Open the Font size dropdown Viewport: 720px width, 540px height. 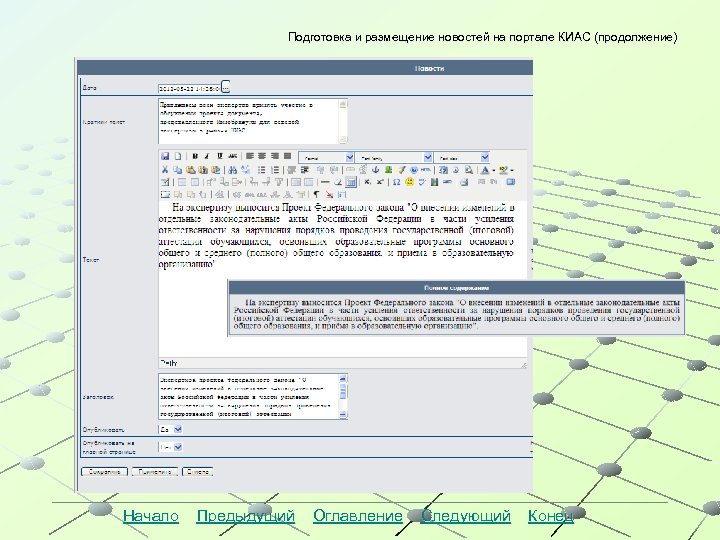[x=462, y=158]
